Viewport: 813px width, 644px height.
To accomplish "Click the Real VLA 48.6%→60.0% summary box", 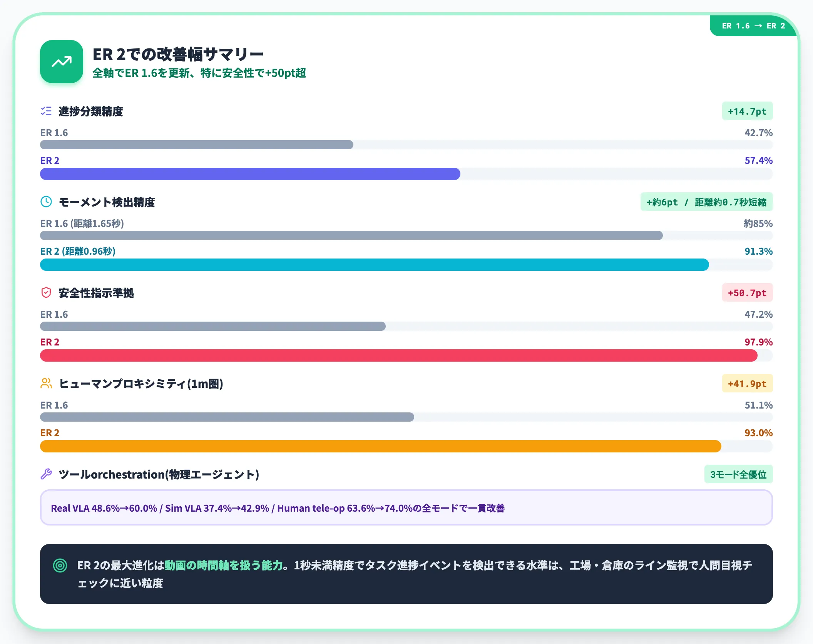I will pos(406,508).
